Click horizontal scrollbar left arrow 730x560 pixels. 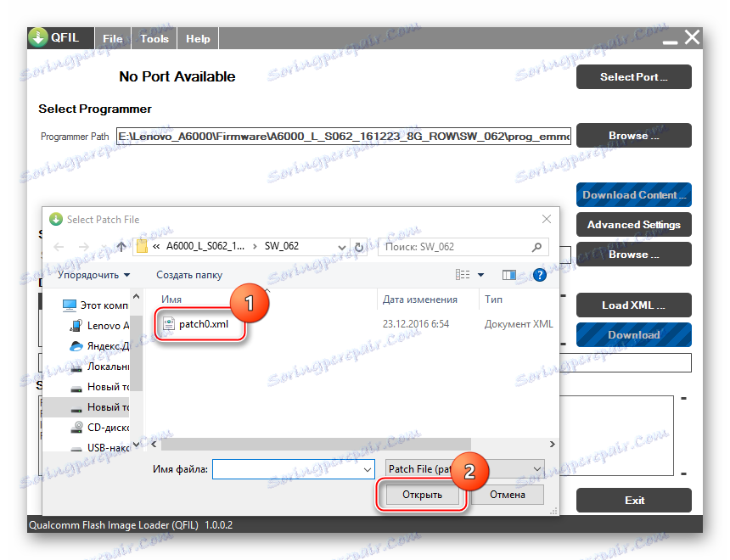tap(154, 444)
